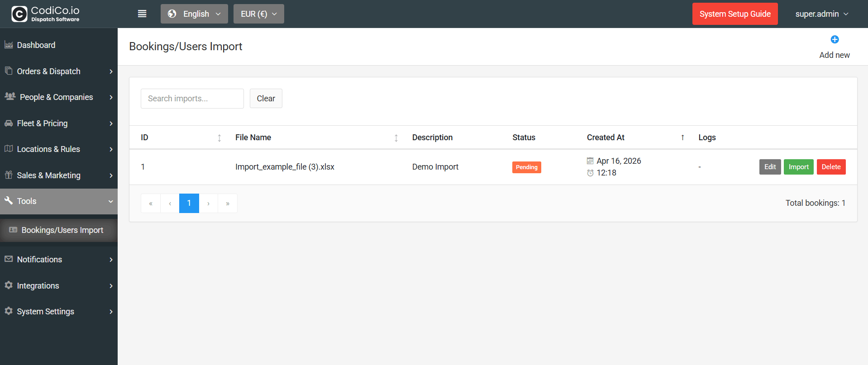
Task: Sort by File Name column arrows icon
Action: tap(396, 138)
